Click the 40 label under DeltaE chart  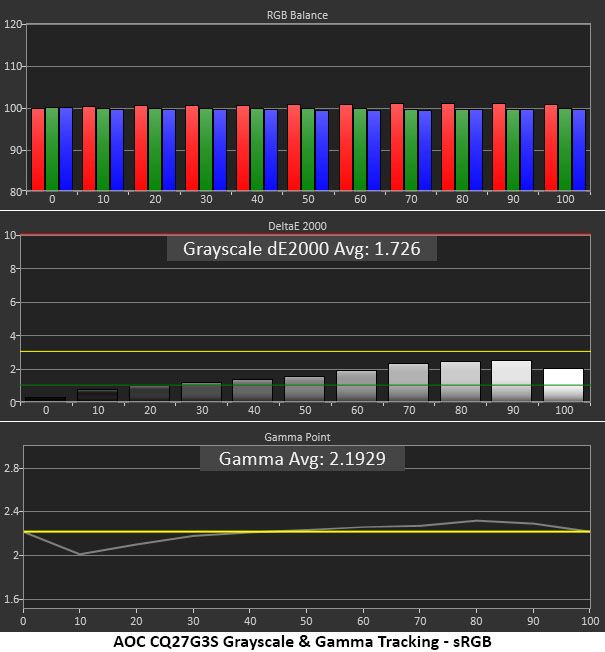pos(254,410)
